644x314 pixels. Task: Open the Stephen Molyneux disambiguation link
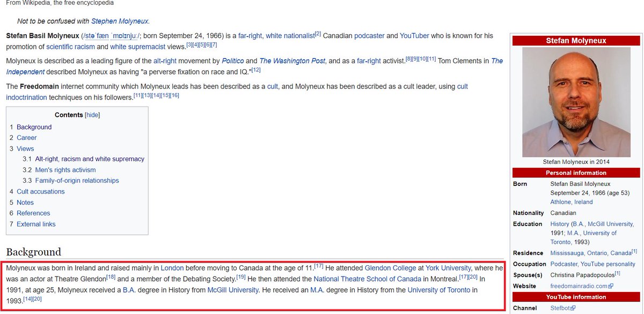pos(120,21)
